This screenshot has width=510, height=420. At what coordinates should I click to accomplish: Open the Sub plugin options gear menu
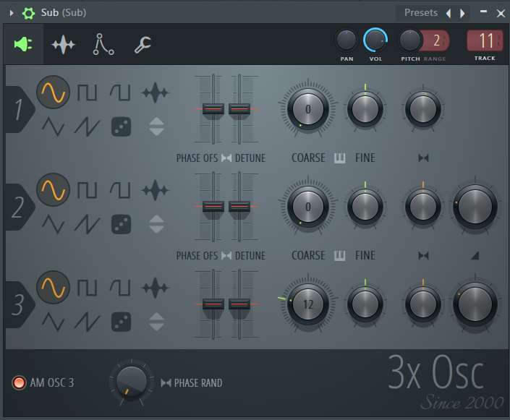28,13
